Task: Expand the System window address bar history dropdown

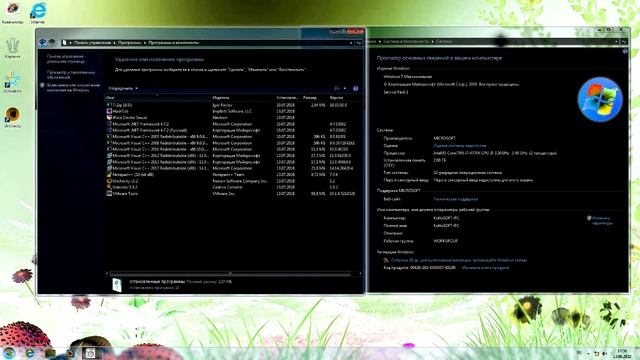Action: 616,42
